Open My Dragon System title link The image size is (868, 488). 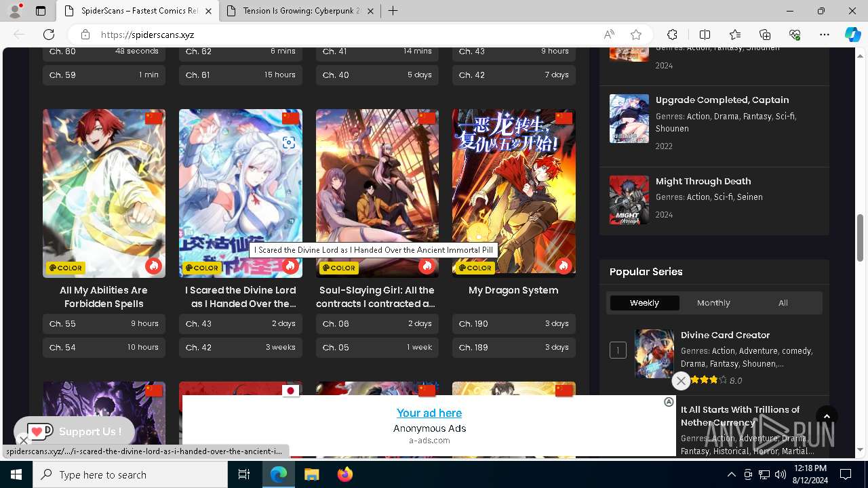tap(513, 290)
